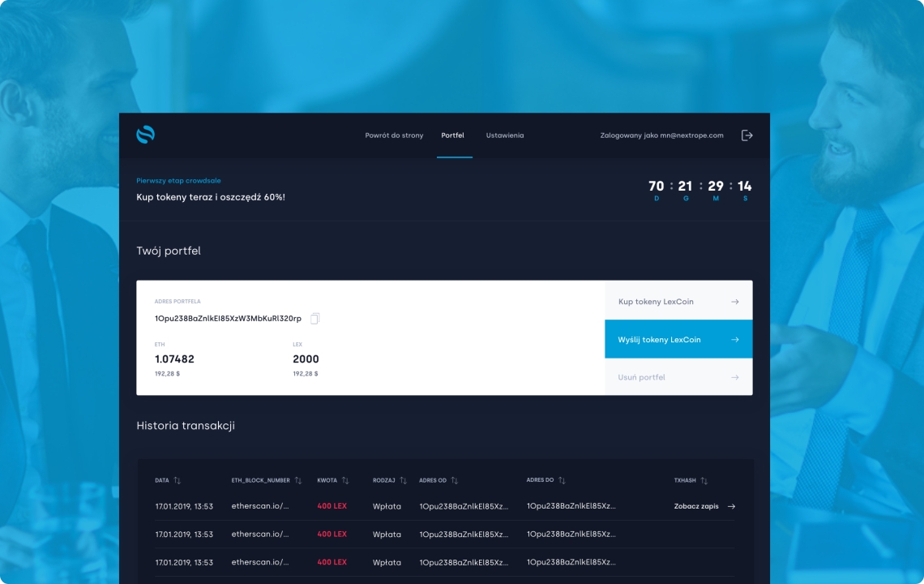This screenshot has width=924, height=584.
Task: Click Pierwszy etap crowdsale label
Action: (x=178, y=181)
